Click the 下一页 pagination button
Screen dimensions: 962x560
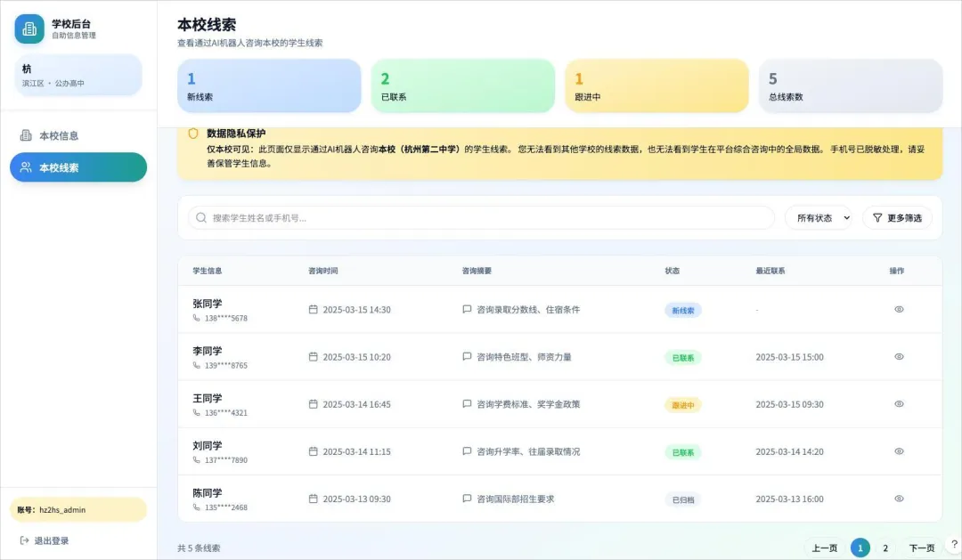921,548
